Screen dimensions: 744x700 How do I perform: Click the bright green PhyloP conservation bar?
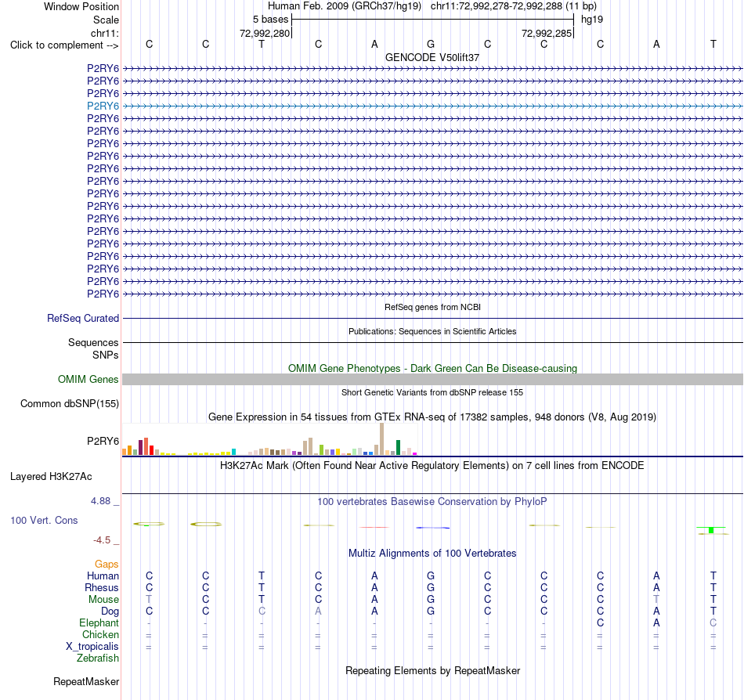pyautogui.click(x=711, y=530)
